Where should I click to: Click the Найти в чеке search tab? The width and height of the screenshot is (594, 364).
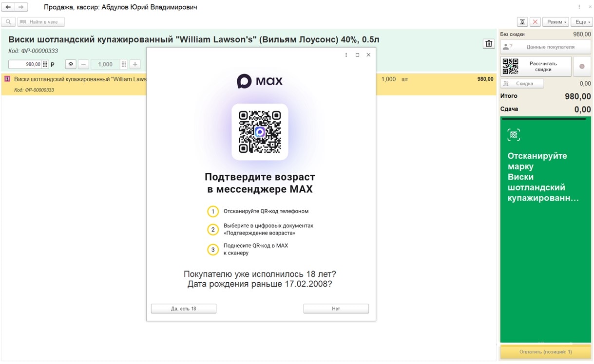41,21
